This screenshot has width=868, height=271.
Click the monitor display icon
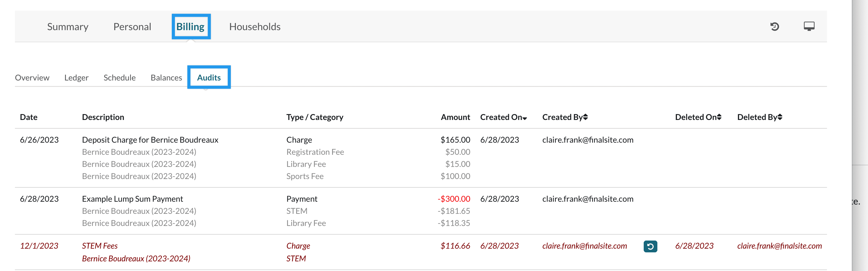[809, 26]
